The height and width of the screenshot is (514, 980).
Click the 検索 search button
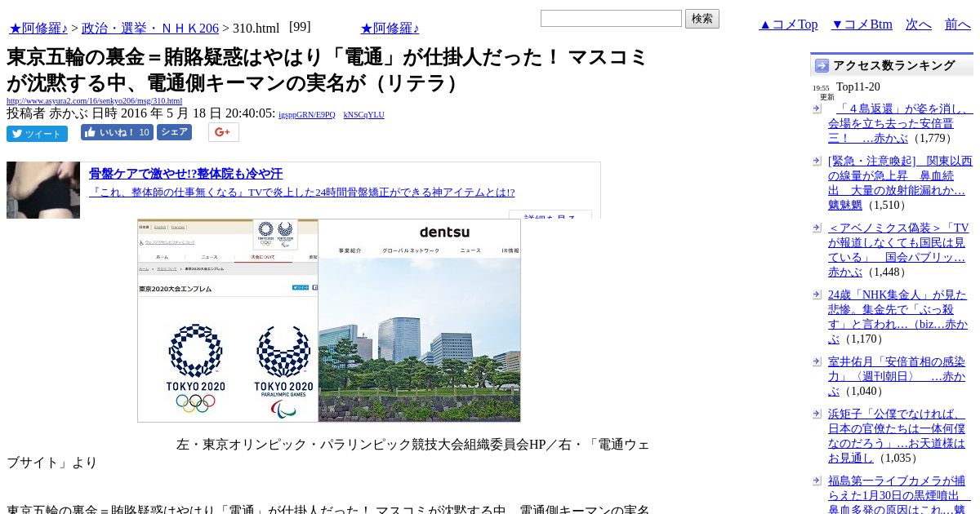702,19
